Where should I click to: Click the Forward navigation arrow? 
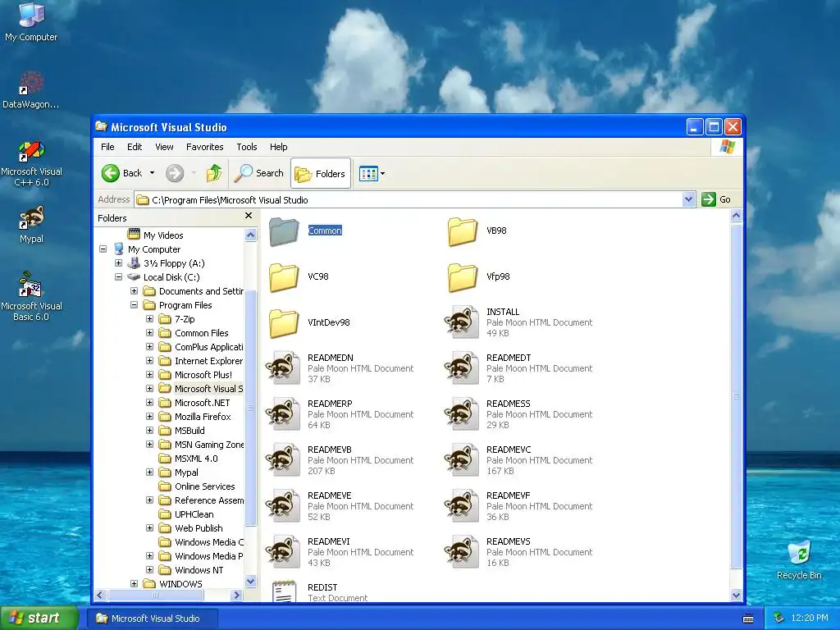[x=175, y=173]
